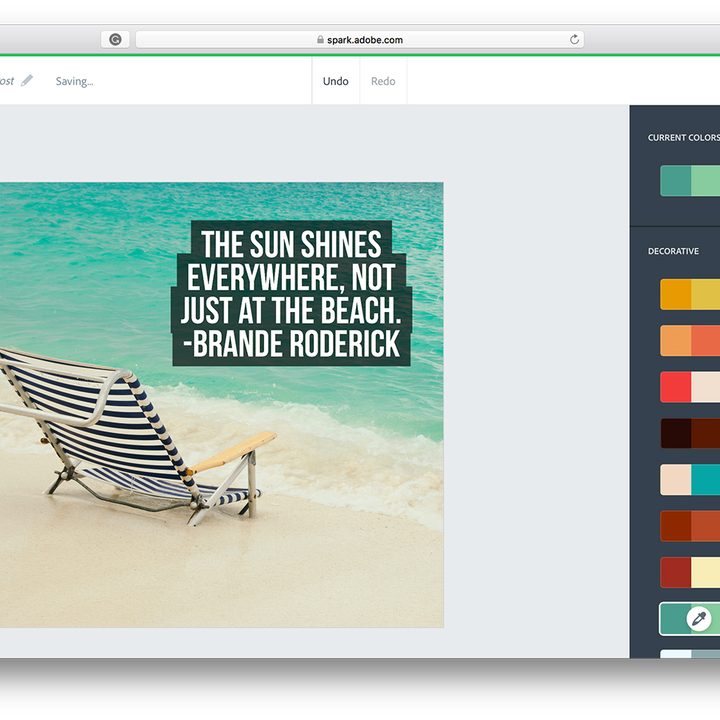Click the eyedropper icon on selected palette
Viewport: 720px width, 720px height.
[698, 619]
